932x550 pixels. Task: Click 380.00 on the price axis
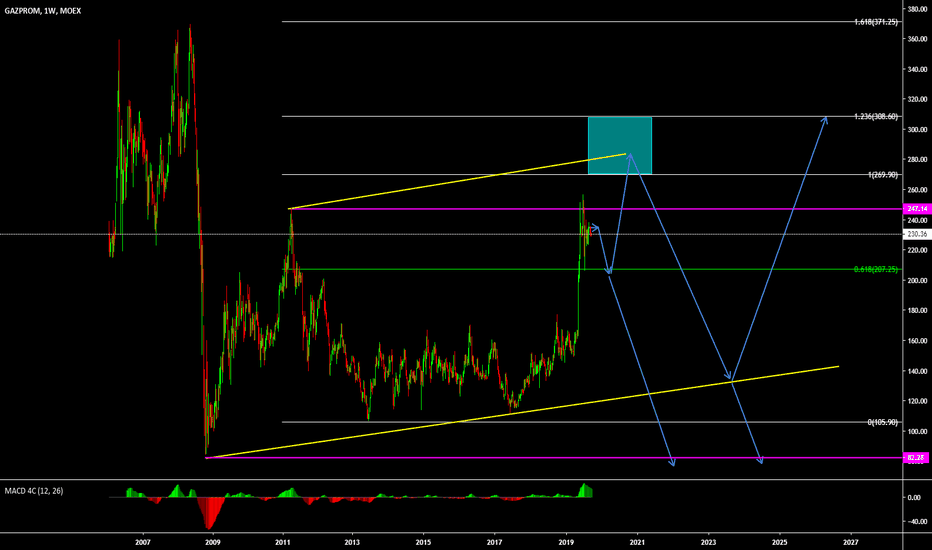coord(918,9)
